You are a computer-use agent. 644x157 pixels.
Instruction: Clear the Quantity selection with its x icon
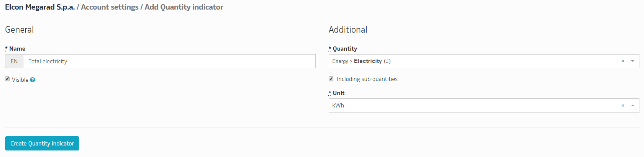click(x=623, y=61)
